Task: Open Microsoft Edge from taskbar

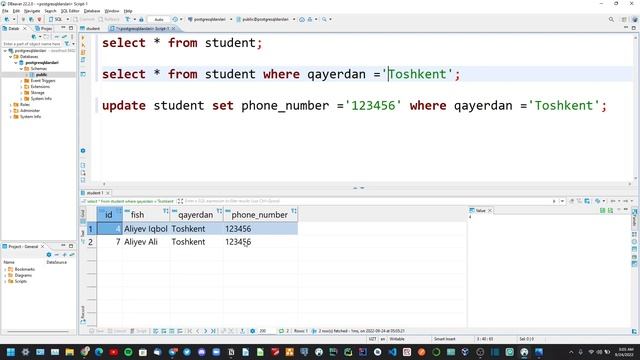Action: point(99,352)
